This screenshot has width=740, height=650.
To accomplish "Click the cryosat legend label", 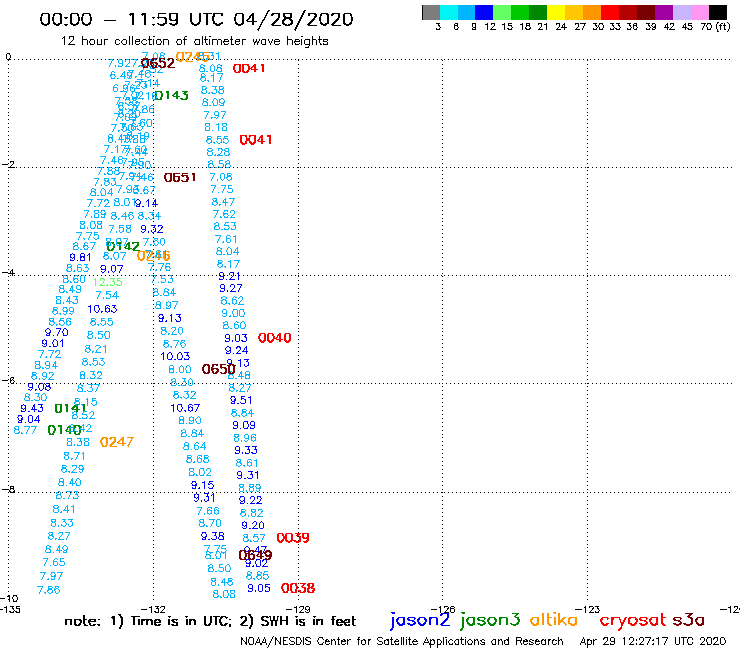I will pos(633,621).
